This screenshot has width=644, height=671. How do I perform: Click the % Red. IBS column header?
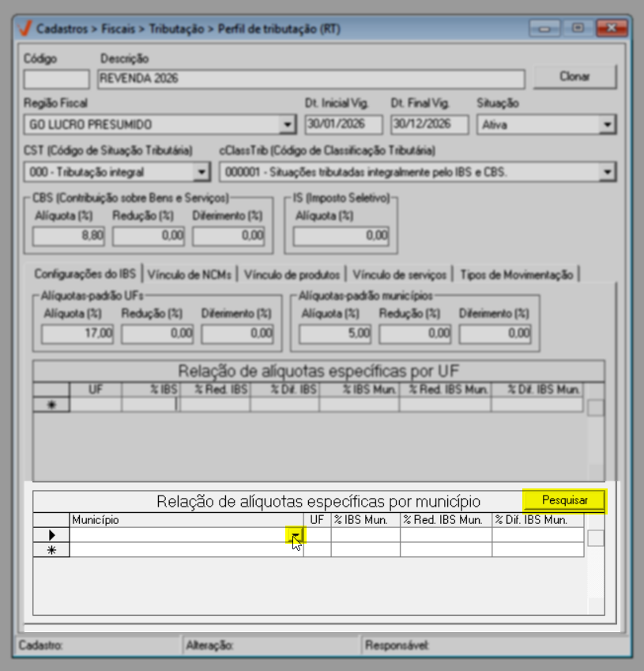coord(215,390)
